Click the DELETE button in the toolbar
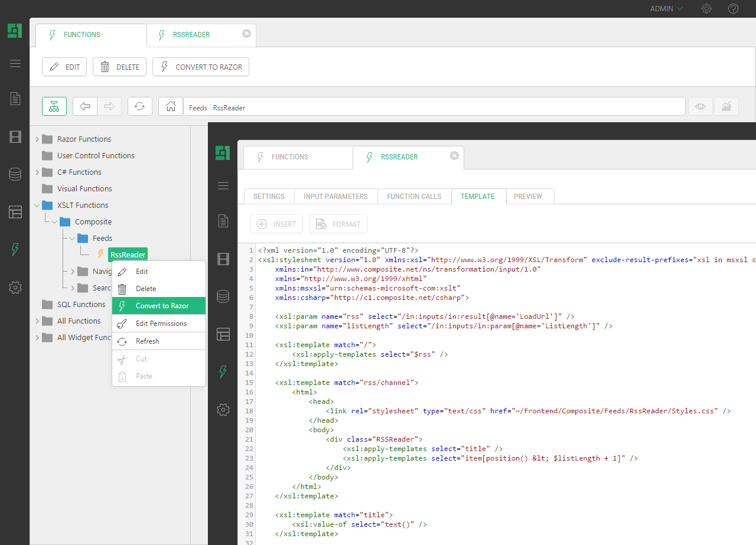756x545 pixels. (120, 67)
